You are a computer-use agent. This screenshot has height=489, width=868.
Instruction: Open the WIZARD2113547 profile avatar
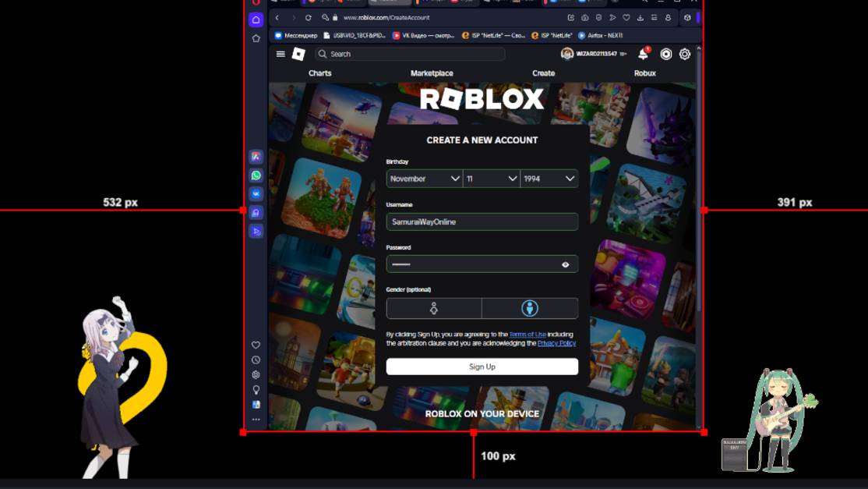[x=567, y=54]
